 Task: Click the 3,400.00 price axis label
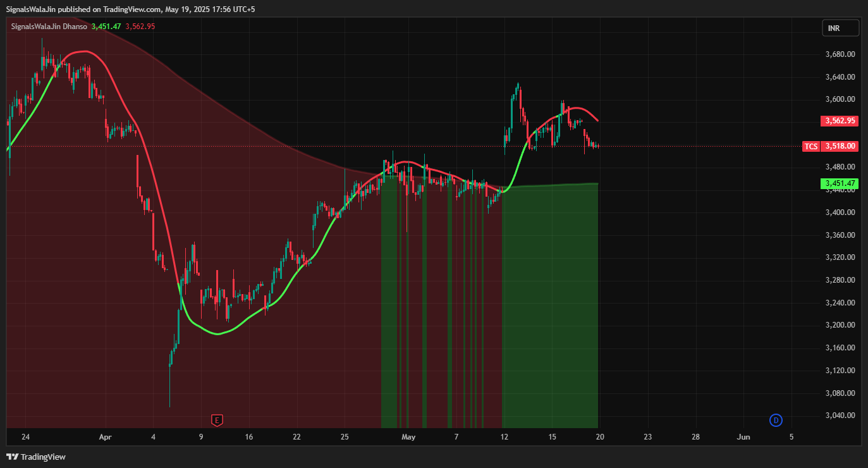coord(840,212)
